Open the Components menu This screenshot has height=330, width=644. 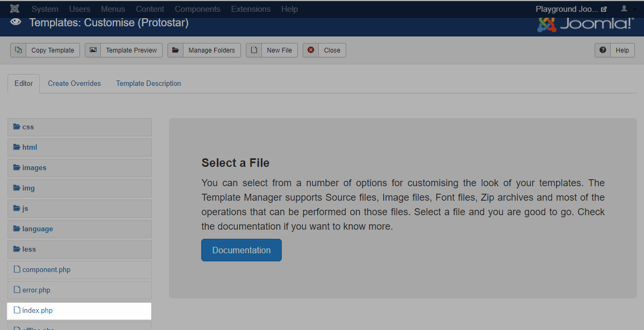click(x=197, y=9)
